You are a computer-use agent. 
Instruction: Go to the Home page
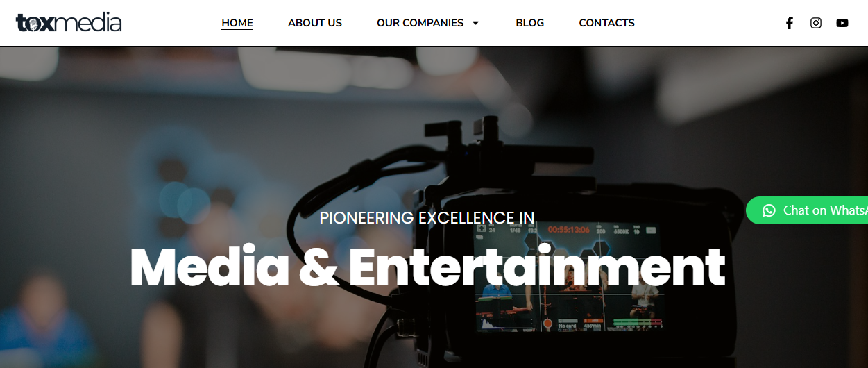(x=237, y=23)
